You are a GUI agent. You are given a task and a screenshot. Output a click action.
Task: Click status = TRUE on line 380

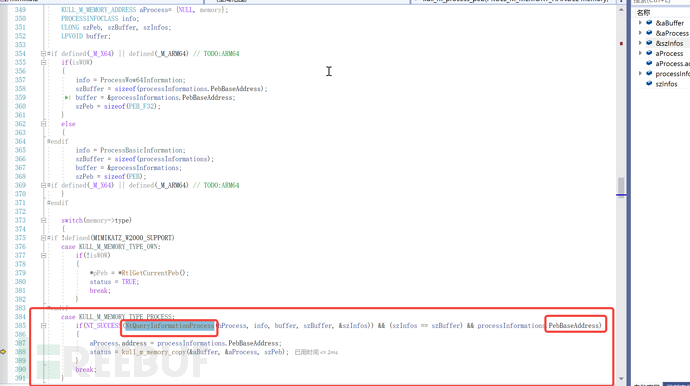point(114,282)
